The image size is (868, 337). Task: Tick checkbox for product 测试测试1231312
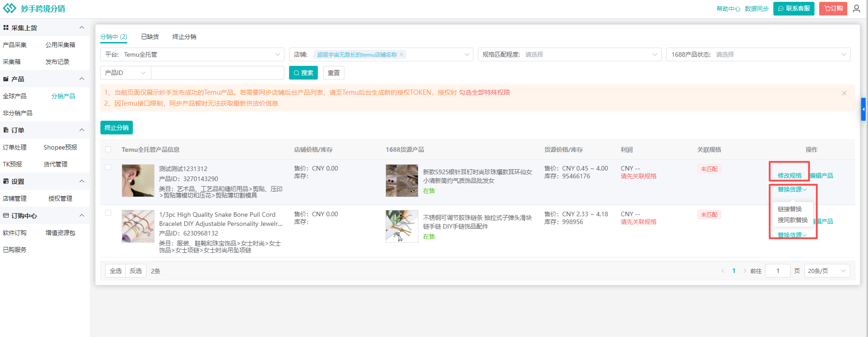pyautogui.click(x=108, y=167)
